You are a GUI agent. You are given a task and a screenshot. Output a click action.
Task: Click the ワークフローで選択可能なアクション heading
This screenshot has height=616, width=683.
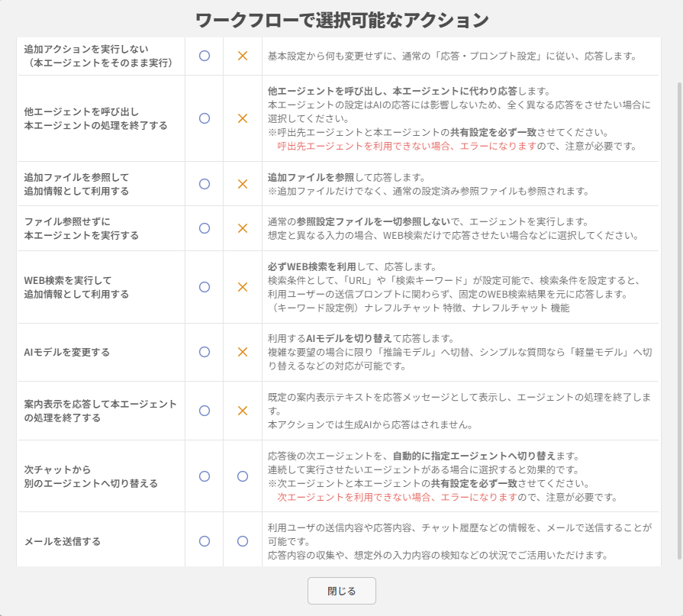point(341,20)
